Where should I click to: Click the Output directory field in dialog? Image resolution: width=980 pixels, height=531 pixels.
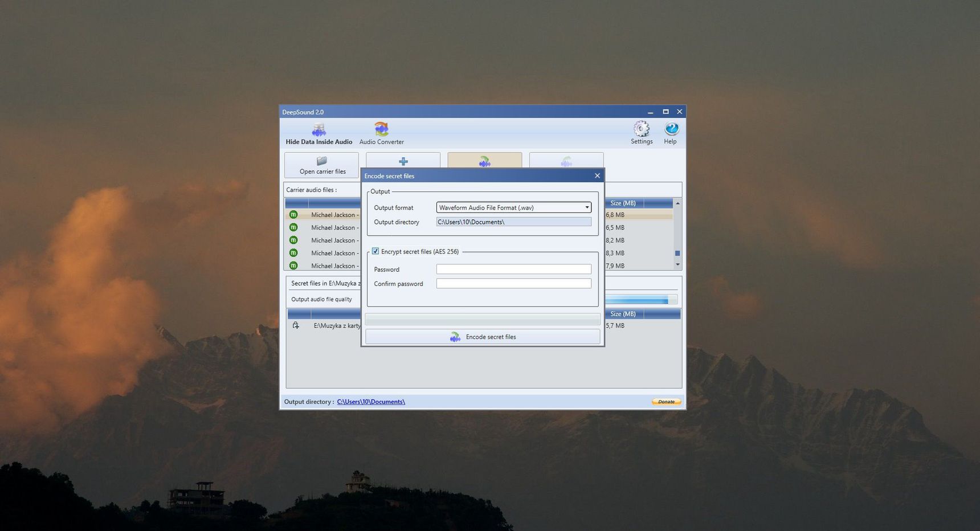click(513, 222)
